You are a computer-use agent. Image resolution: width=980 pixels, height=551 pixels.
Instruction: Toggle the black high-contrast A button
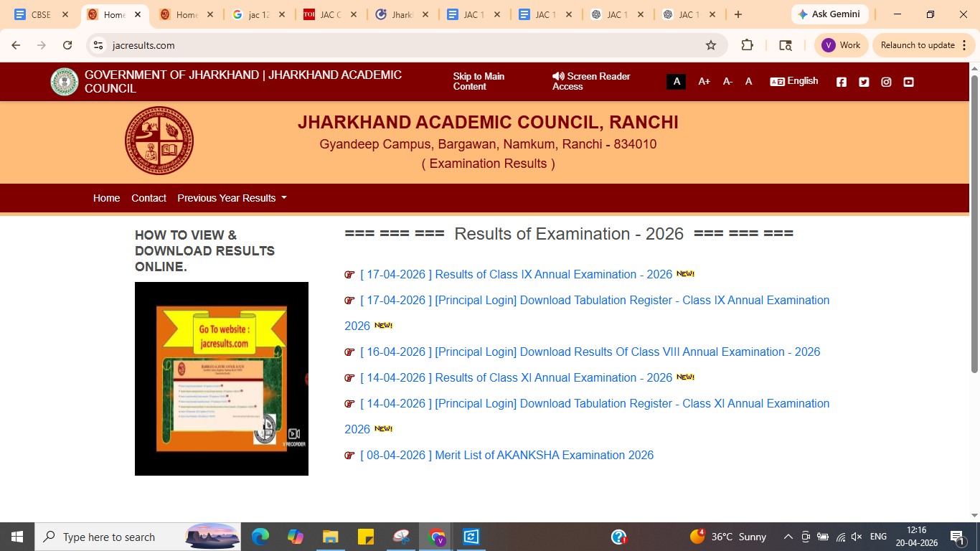(x=677, y=82)
